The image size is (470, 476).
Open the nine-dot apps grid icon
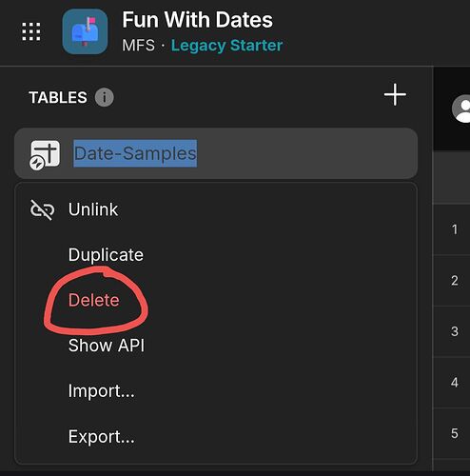coord(31,31)
